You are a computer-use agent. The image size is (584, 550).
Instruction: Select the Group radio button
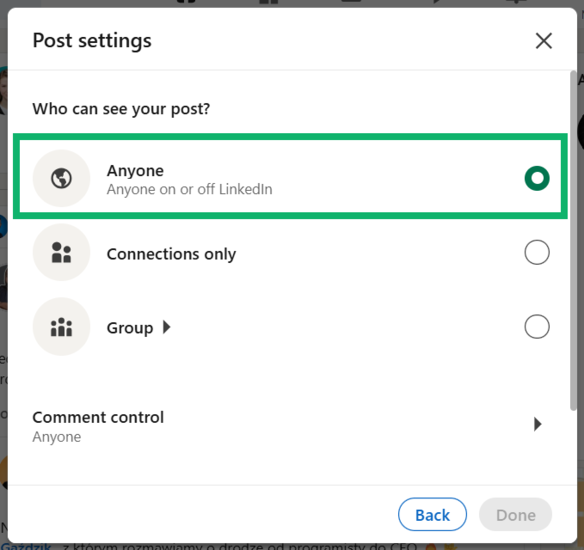pyautogui.click(x=537, y=327)
